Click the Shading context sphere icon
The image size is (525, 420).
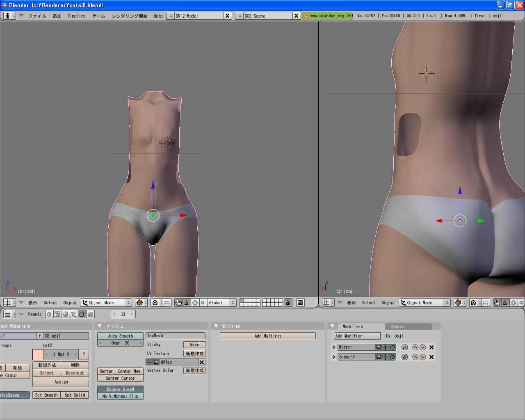click(66, 314)
